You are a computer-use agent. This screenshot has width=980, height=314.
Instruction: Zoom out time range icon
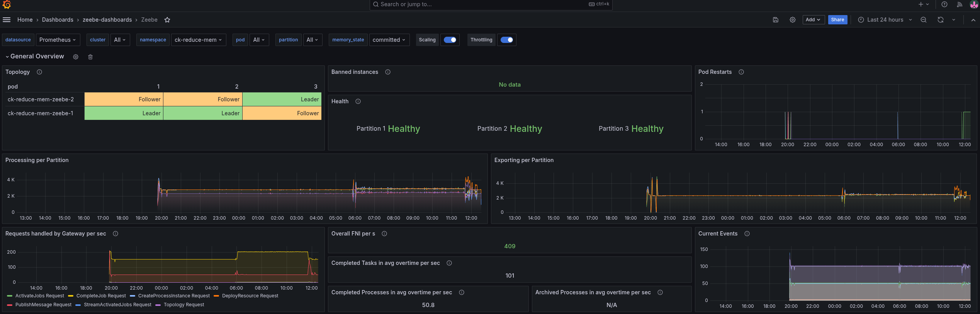click(923, 20)
